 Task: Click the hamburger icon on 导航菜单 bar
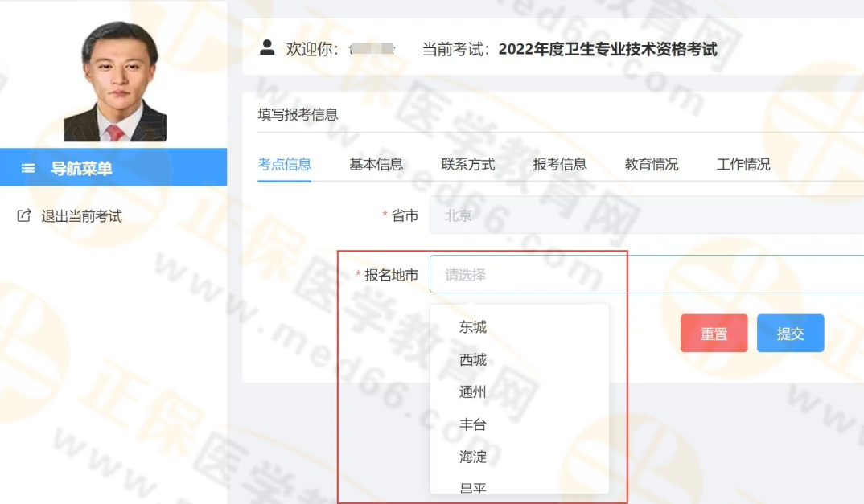(x=27, y=168)
